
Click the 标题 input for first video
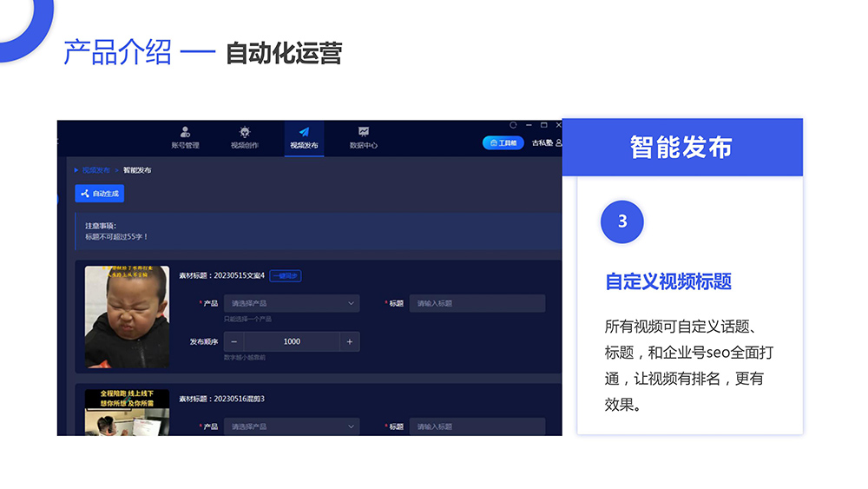[477, 303]
